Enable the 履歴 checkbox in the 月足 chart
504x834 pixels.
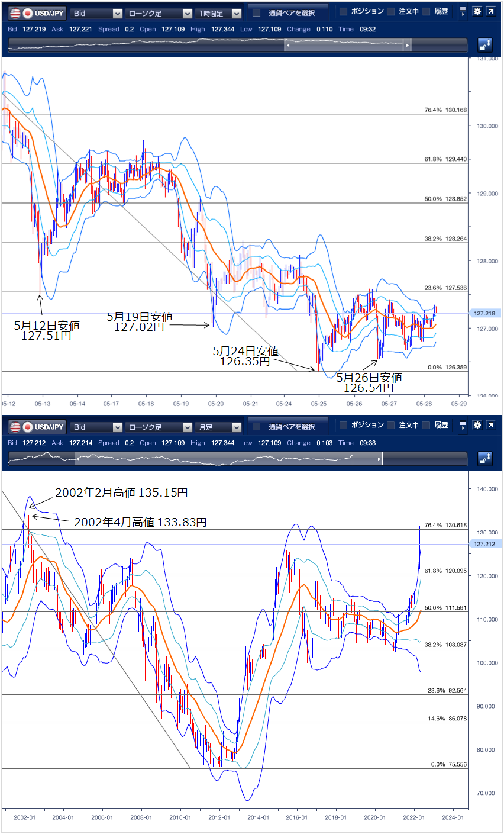pyautogui.click(x=426, y=425)
